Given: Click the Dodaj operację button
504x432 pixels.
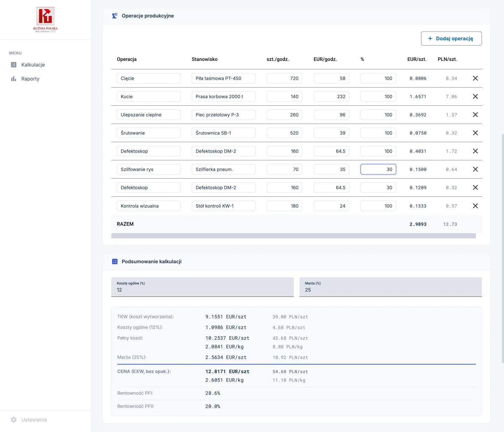Looking at the screenshot, I should 451,39.
